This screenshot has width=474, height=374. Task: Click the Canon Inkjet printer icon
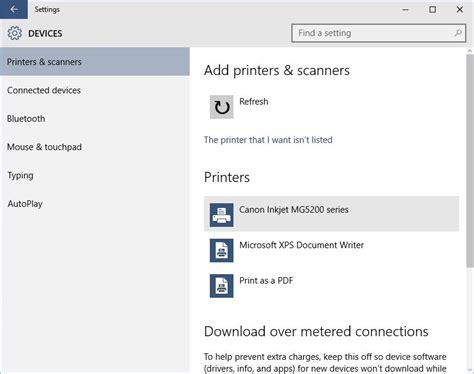pyautogui.click(x=221, y=215)
